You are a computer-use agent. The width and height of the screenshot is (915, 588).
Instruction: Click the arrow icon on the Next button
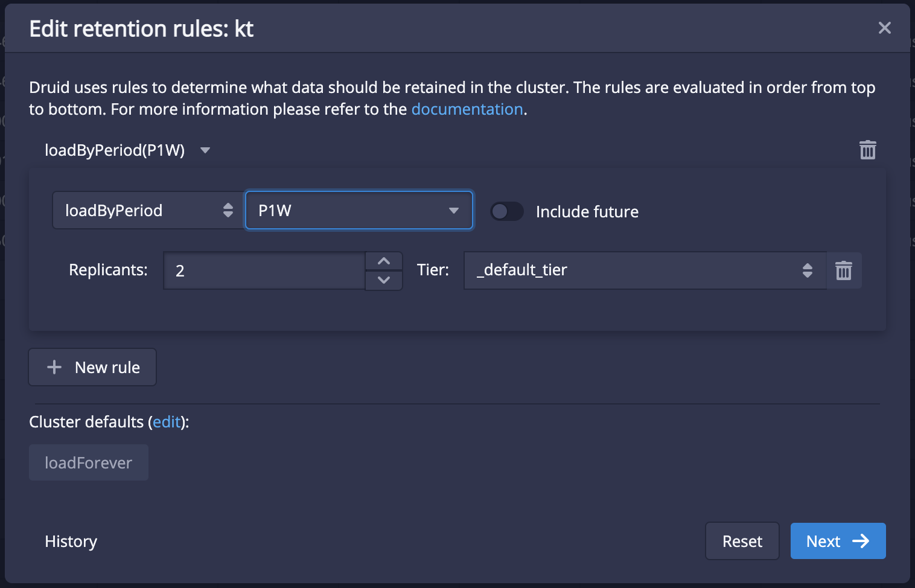point(861,541)
